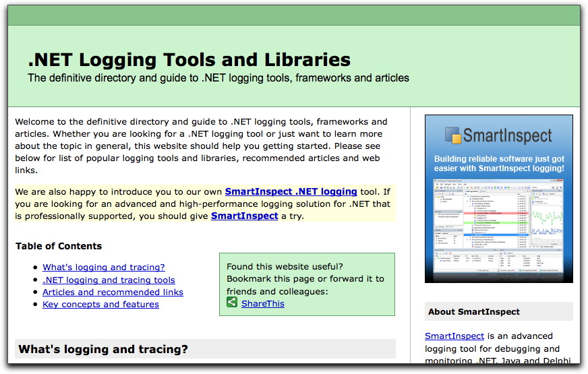Jump to Key concepts and features
The height and width of the screenshot is (374, 588).
click(100, 305)
